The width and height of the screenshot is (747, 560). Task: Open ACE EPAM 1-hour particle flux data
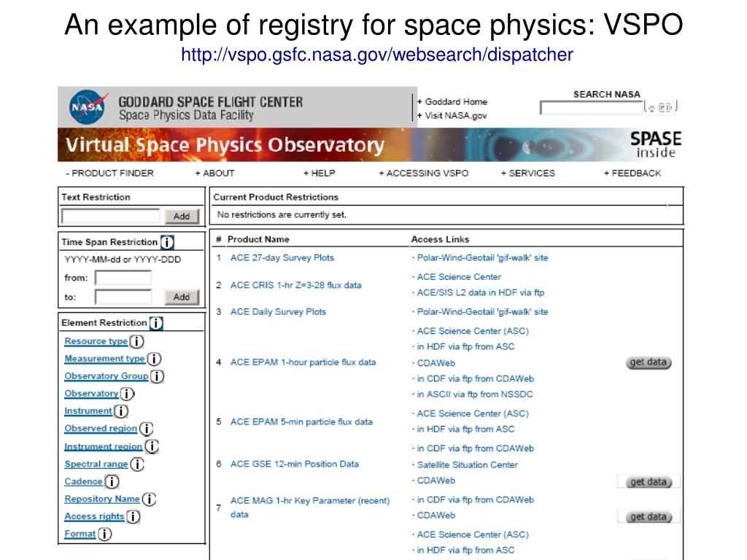pyautogui.click(x=303, y=362)
